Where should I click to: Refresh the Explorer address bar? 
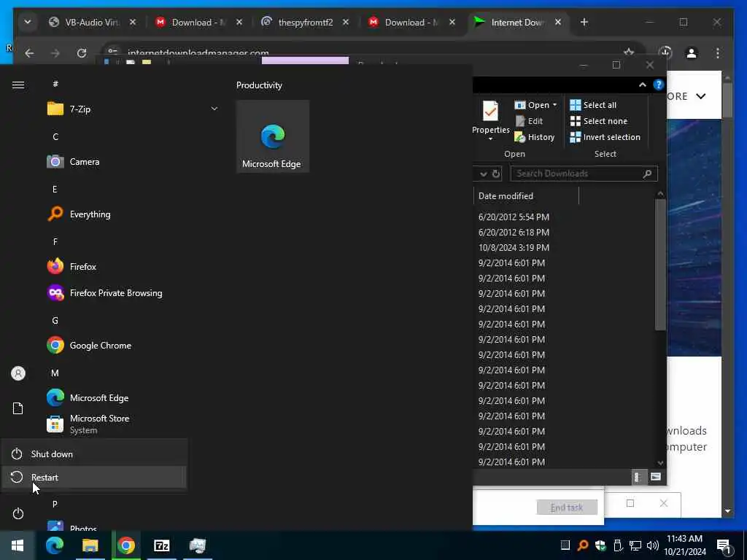pyautogui.click(x=496, y=174)
